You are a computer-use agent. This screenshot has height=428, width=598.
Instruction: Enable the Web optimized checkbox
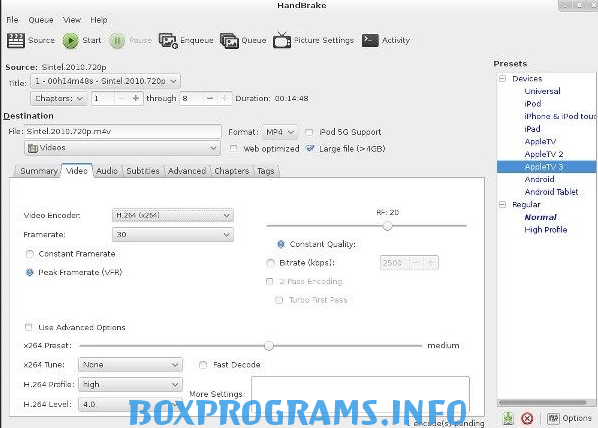point(233,149)
